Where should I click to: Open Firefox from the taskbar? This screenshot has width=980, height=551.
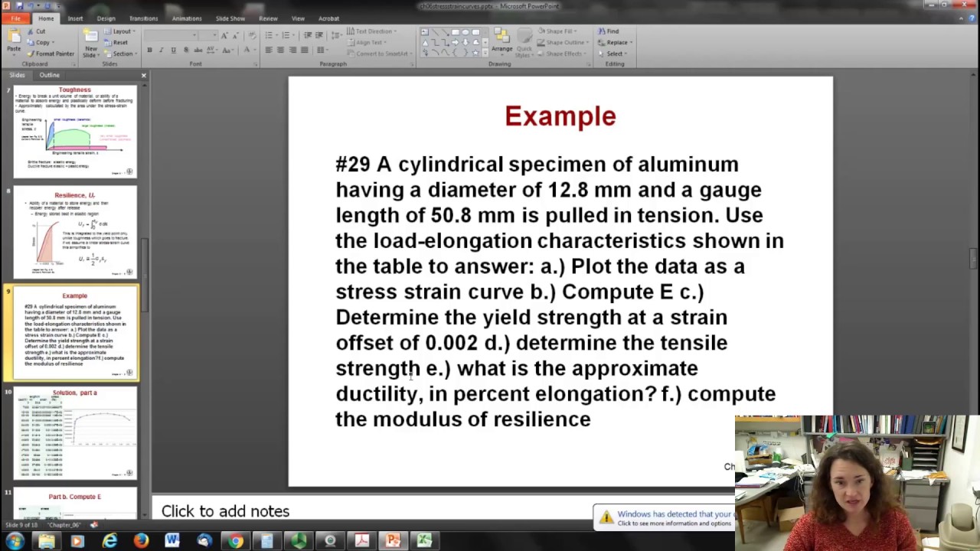[x=141, y=541]
